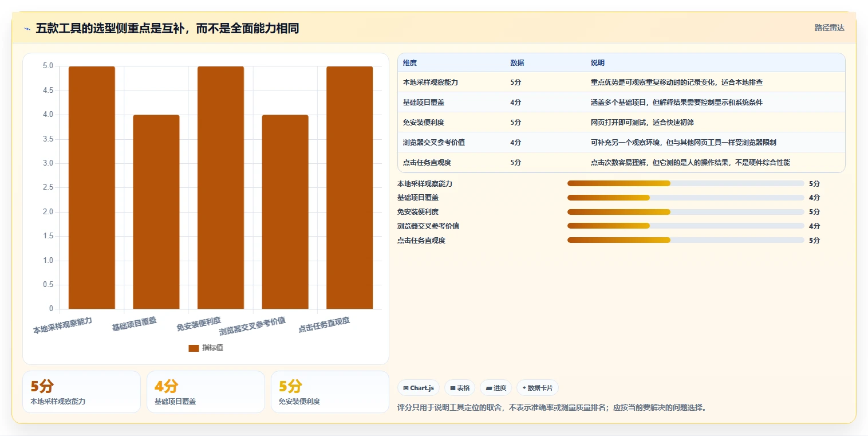
Task: Click the 免安装便利度 progress bar
Action: [x=686, y=212]
